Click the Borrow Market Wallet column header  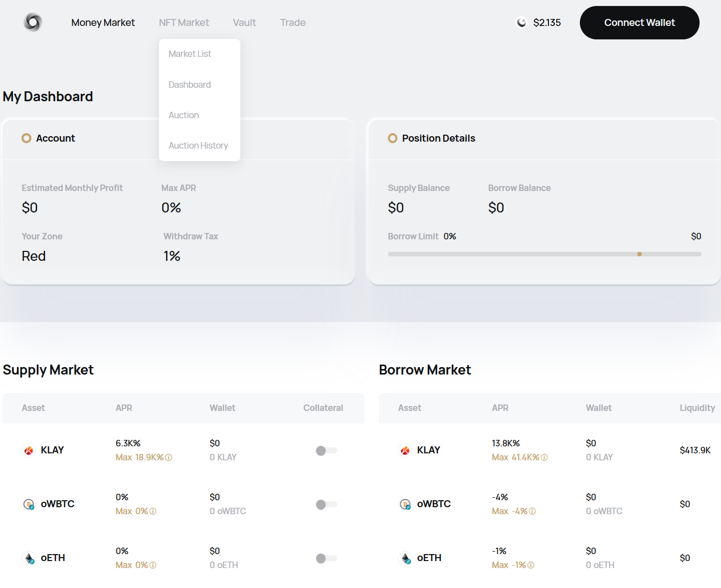[598, 408]
